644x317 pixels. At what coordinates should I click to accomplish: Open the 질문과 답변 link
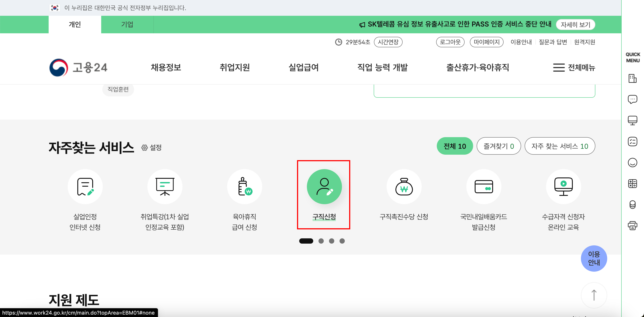[553, 42]
